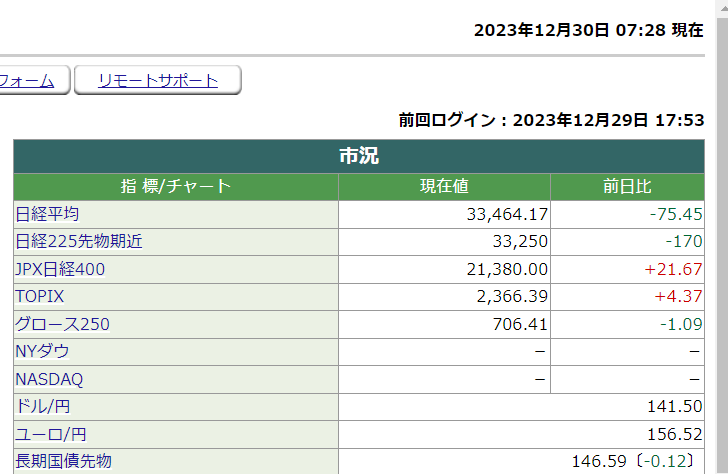This screenshot has width=728, height=474.
Task: Click the 市況 table title header
Action: click(x=359, y=156)
